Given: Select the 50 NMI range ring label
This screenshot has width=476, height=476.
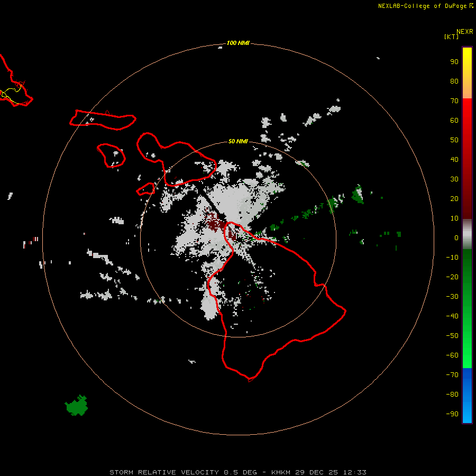Looking at the screenshot, I should coord(238,141).
